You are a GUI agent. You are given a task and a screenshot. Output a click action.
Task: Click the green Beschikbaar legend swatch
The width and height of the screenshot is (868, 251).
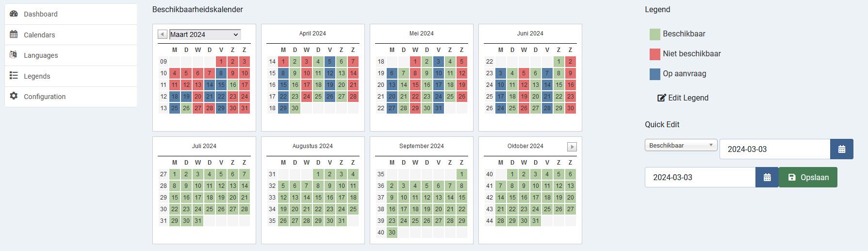click(655, 34)
